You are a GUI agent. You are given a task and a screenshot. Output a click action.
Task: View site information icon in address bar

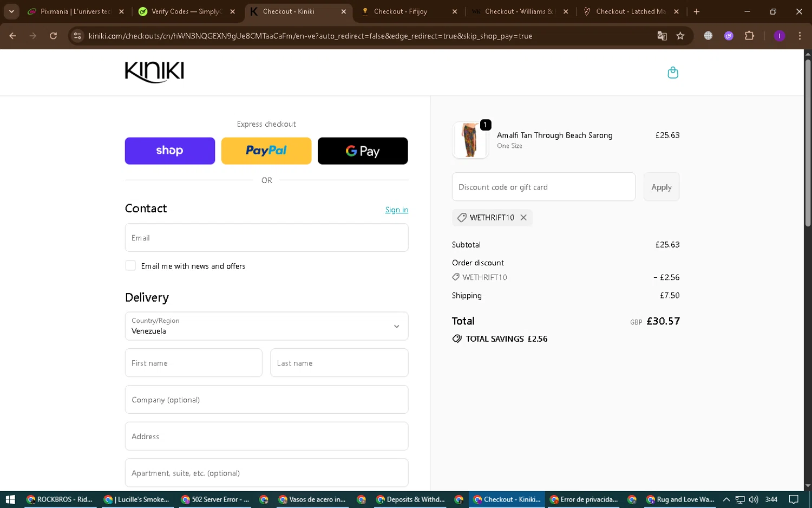77,36
